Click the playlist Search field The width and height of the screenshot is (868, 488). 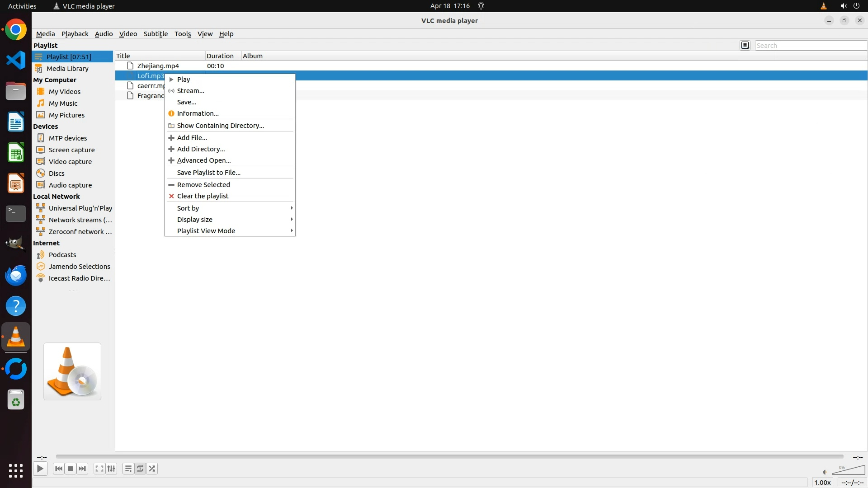pos(810,45)
